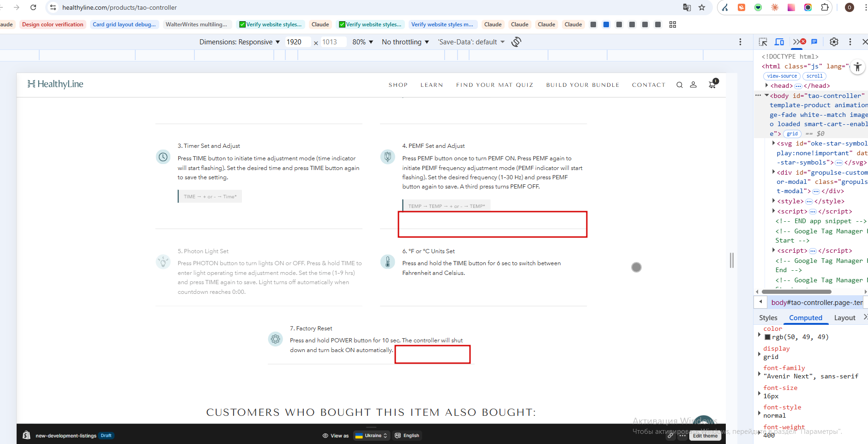
Task: Open the 80% zoom dropdown
Action: tap(362, 42)
